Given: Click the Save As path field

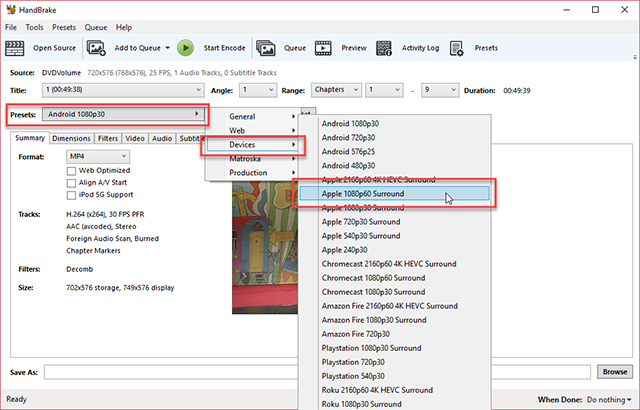Looking at the screenshot, I should 318,372.
